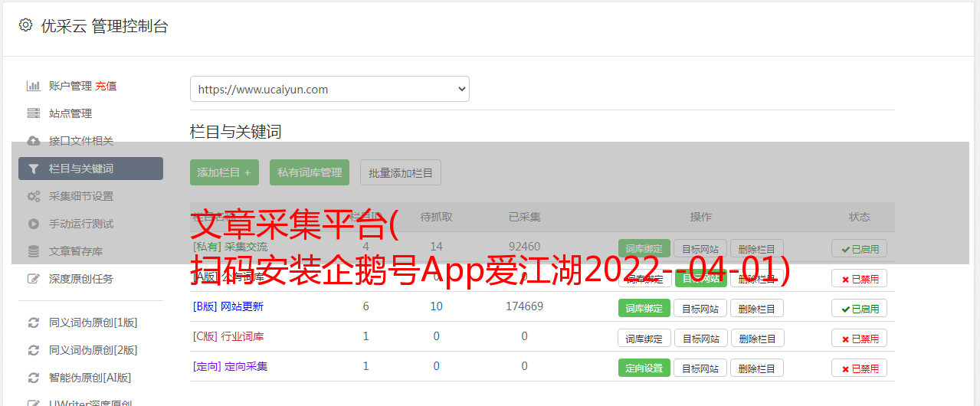980x406 pixels.
Task: Open the https://www.ucaiyun.com site dropdown
Action: [x=329, y=89]
